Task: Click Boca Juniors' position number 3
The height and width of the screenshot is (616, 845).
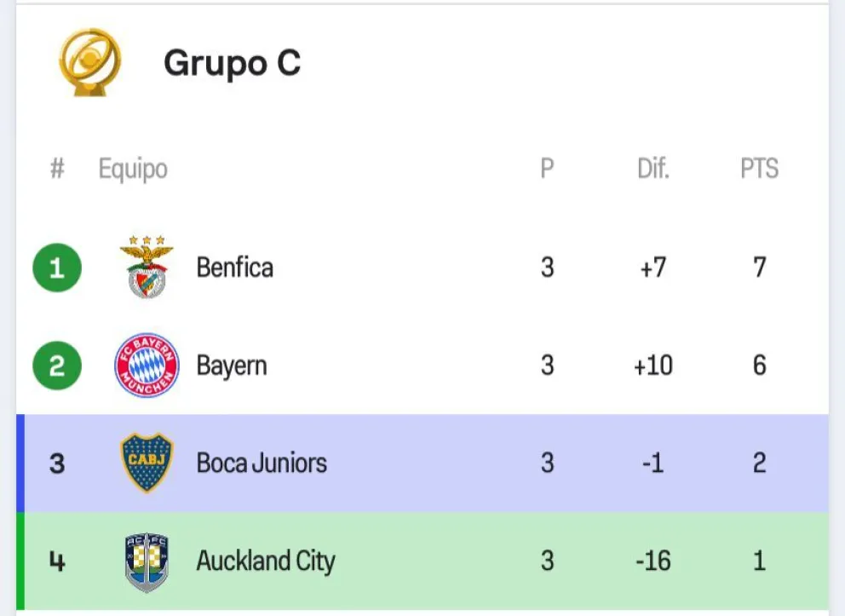Action: (57, 463)
